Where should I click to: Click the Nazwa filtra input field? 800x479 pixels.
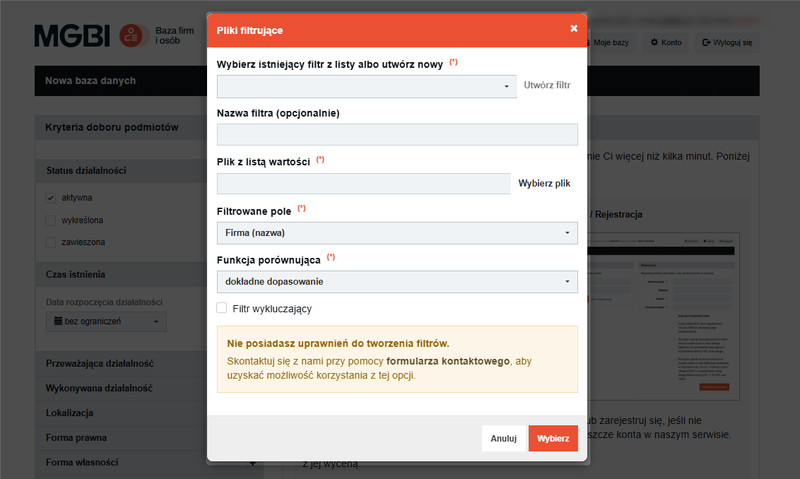point(397,135)
